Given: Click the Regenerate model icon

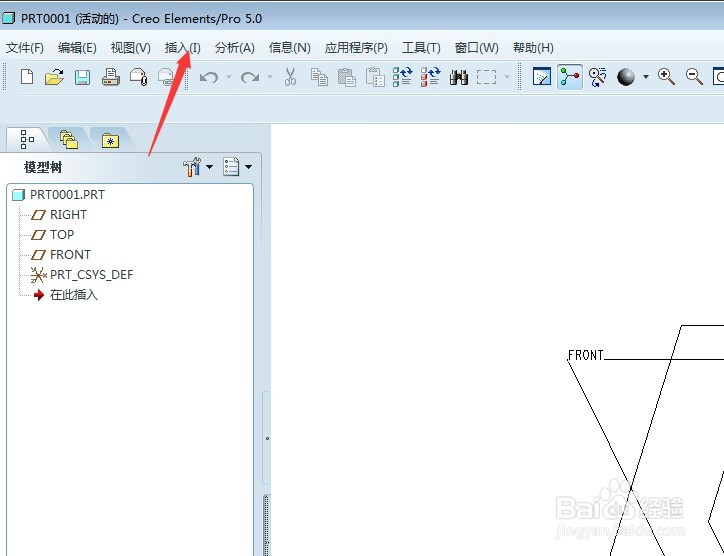Looking at the screenshot, I should [x=403, y=77].
